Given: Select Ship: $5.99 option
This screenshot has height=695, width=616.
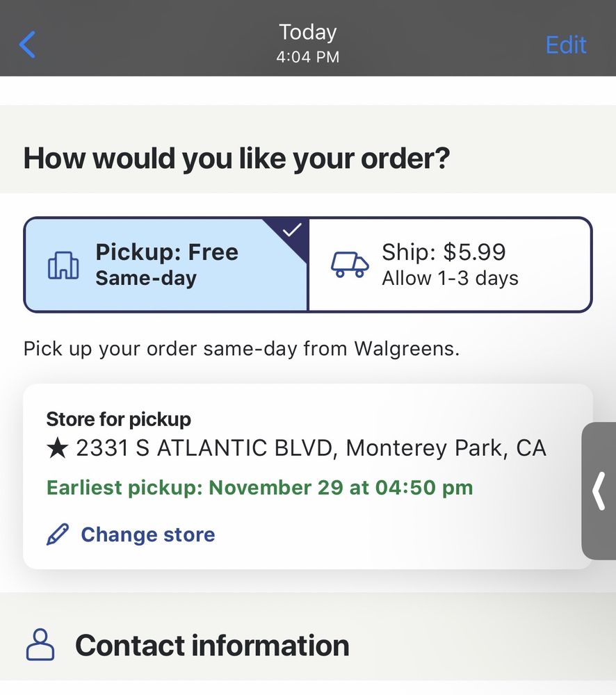Looking at the screenshot, I should (450, 265).
